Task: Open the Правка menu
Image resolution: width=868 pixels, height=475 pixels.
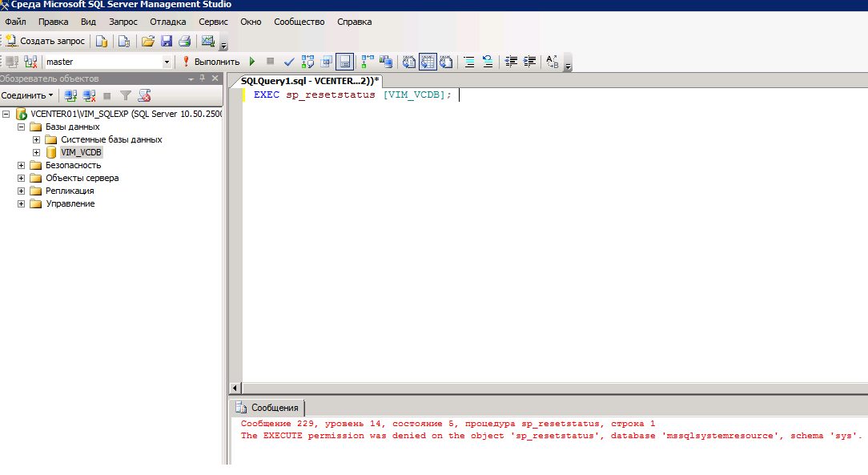Action: pyautogui.click(x=53, y=22)
